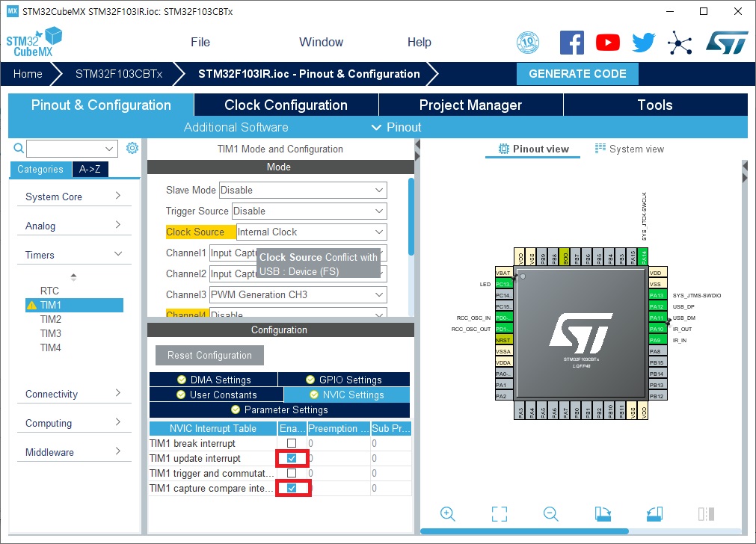Image resolution: width=756 pixels, height=544 pixels.
Task: Click the STM32CubeMX logo
Action: pyautogui.click(x=34, y=43)
